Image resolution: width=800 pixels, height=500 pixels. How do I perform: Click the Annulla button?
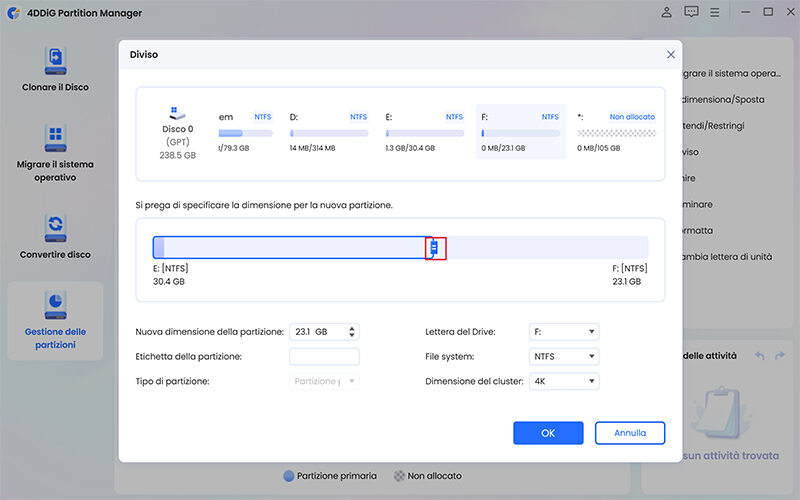(629, 433)
